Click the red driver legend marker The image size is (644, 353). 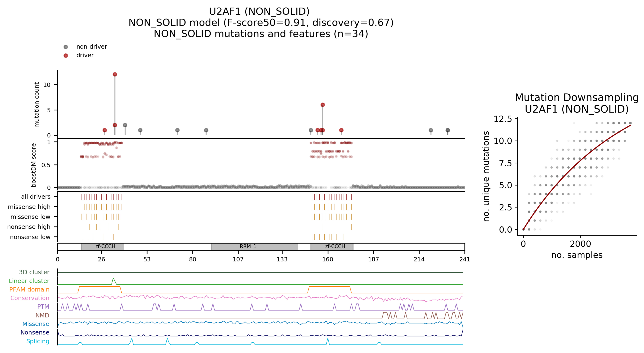tap(66, 56)
